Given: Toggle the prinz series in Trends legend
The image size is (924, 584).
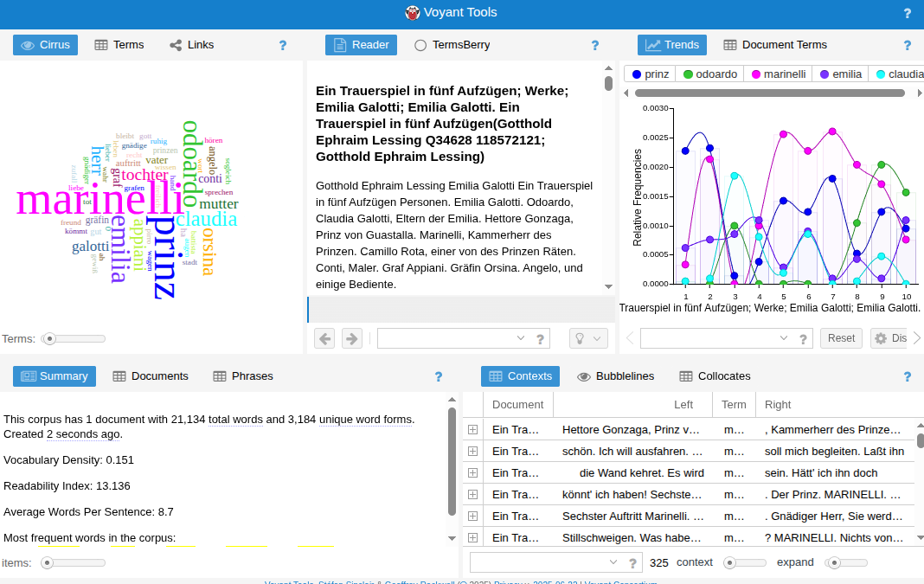Looking at the screenshot, I should tap(651, 74).
